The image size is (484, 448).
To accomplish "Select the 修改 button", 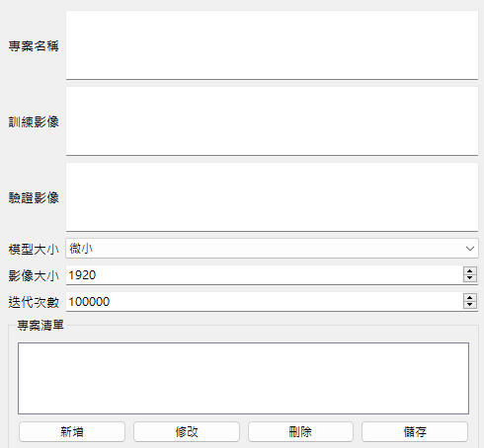I will tap(187, 431).
